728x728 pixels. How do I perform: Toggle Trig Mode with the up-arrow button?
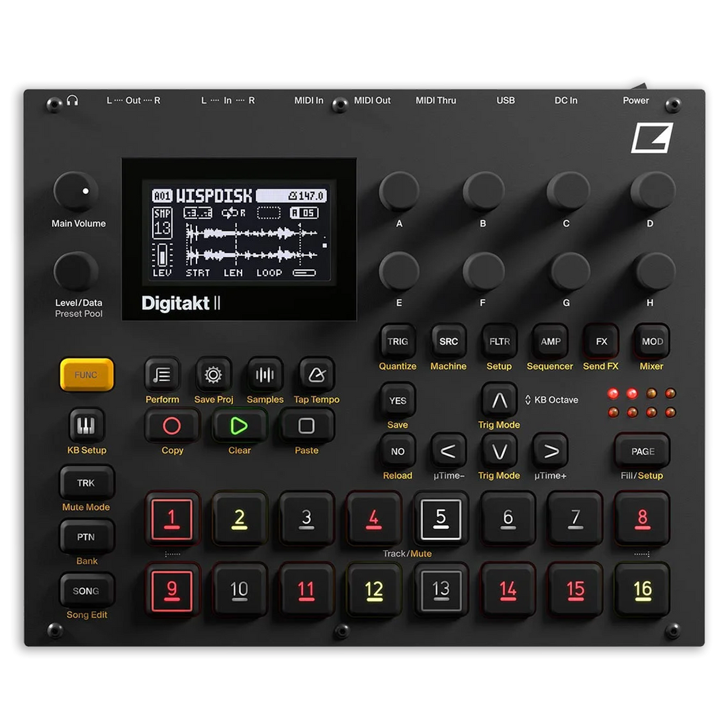coord(498,399)
